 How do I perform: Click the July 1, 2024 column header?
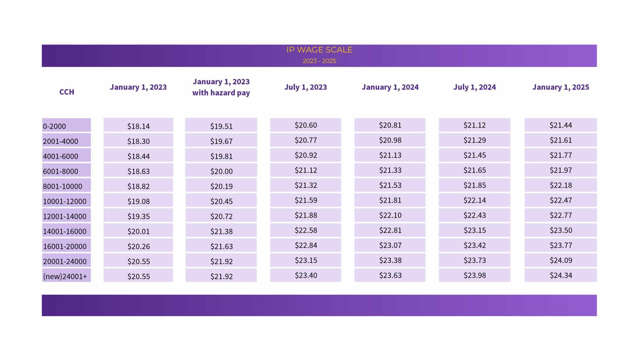click(x=475, y=87)
